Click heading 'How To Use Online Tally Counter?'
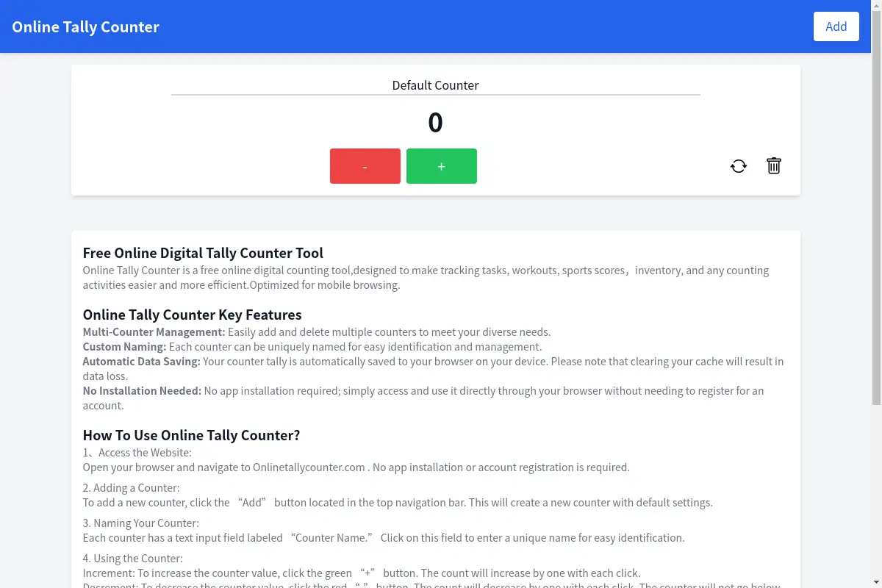This screenshot has width=882, height=588. 191,435
